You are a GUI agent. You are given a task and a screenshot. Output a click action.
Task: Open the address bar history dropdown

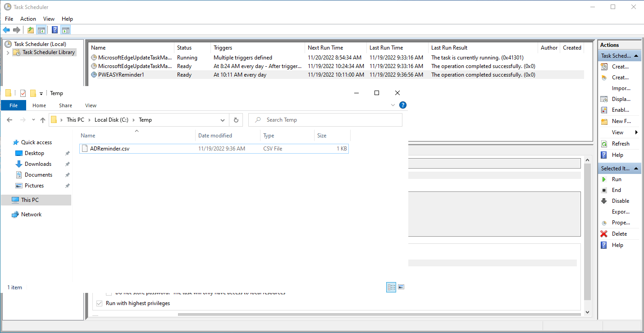click(x=223, y=120)
